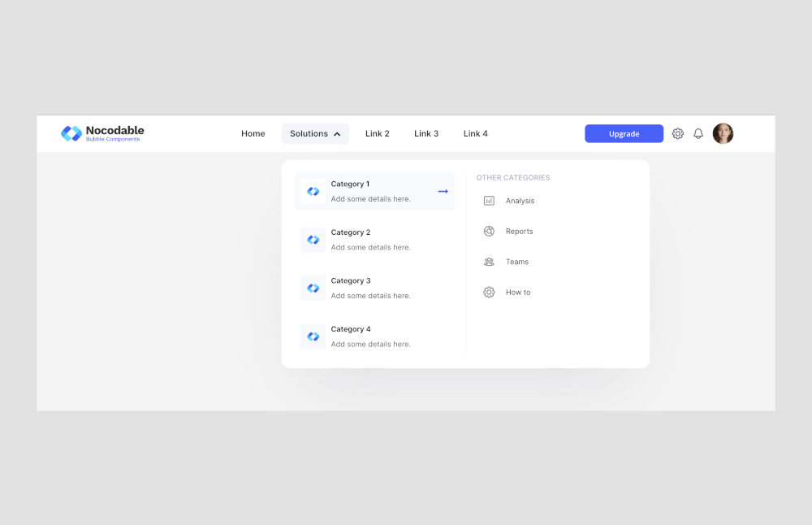Click the Category 2 icon
This screenshot has width=812, height=525.
[313, 239]
